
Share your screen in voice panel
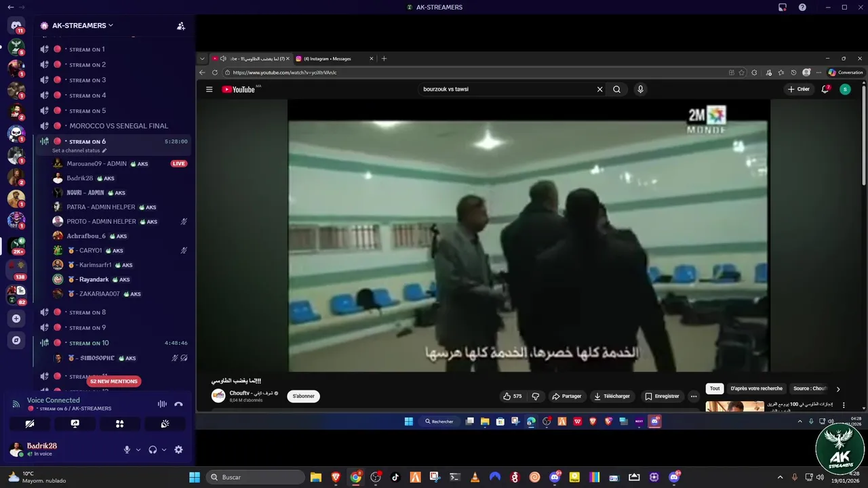(75, 424)
